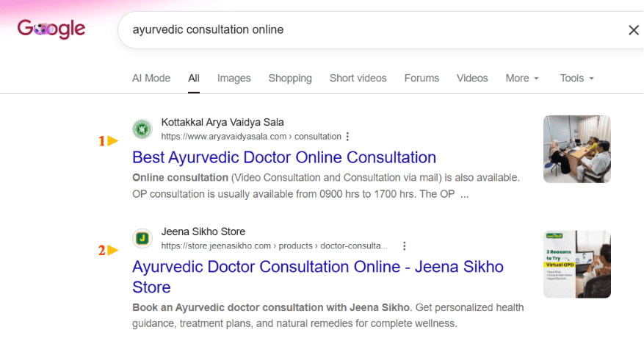This screenshot has height=344, width=644.
Task: Click the Google logo
Action: click(51, 29)
